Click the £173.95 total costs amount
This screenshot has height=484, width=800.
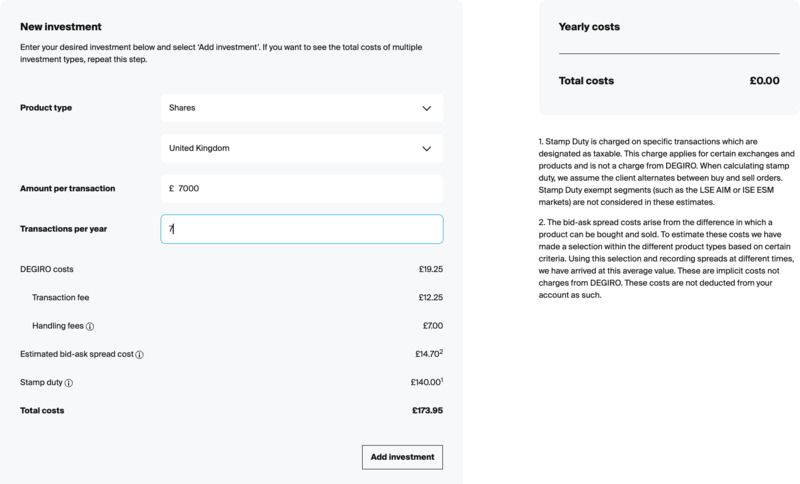428,411
